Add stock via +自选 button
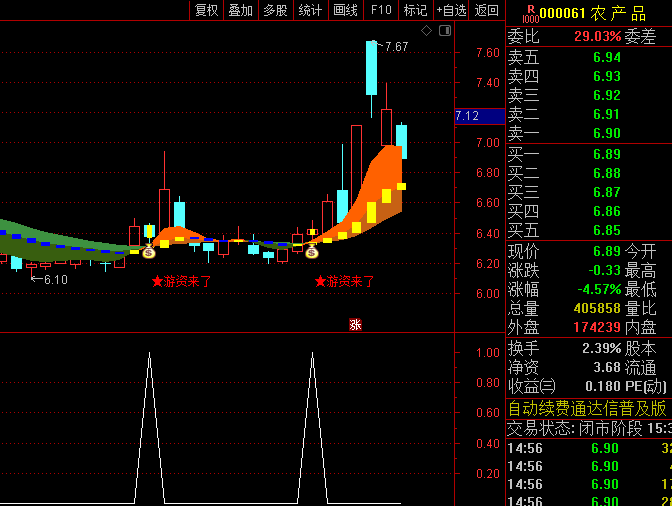 [451, 10]
